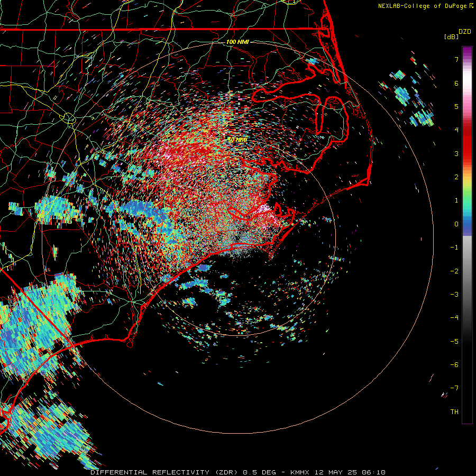This screenshot has height=476, width=476.
Task: Click the 100 NMI range ring label
Action: [237, 42]
